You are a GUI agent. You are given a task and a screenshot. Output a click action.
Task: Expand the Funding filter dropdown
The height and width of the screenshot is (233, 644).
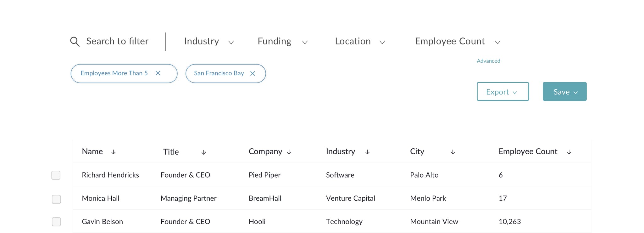[283, 41]
